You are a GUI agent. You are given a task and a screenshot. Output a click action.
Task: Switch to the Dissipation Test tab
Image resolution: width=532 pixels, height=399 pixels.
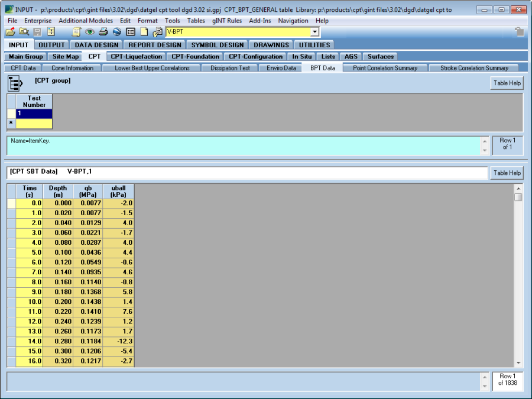click(x=230, y=68)
